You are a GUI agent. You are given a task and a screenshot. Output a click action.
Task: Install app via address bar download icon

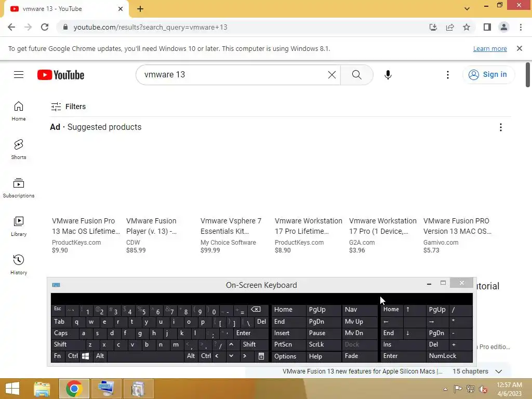coord(433,27)
